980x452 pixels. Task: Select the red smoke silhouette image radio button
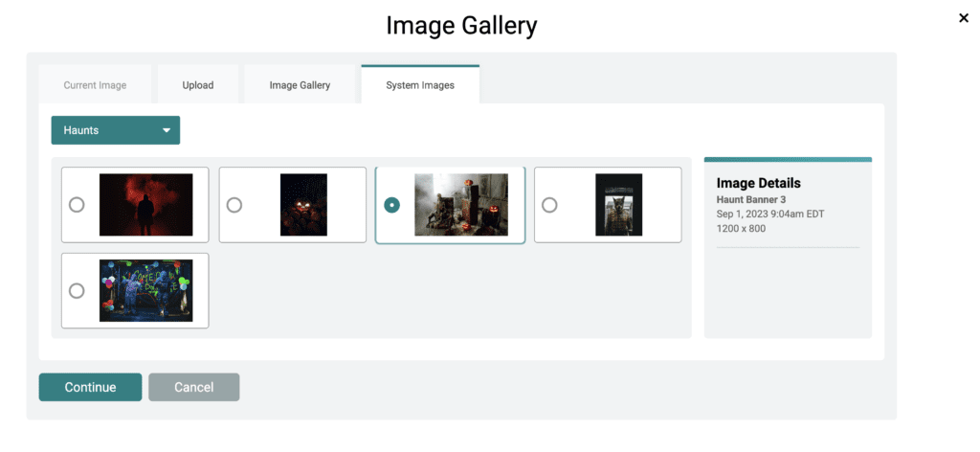[x=77, y=204]
